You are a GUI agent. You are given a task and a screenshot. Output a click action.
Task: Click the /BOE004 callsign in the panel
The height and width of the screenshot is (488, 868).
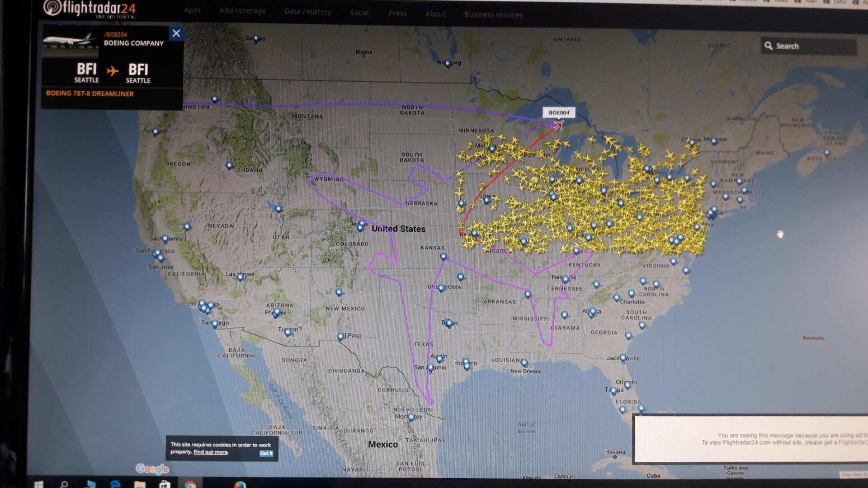[116, 34]
